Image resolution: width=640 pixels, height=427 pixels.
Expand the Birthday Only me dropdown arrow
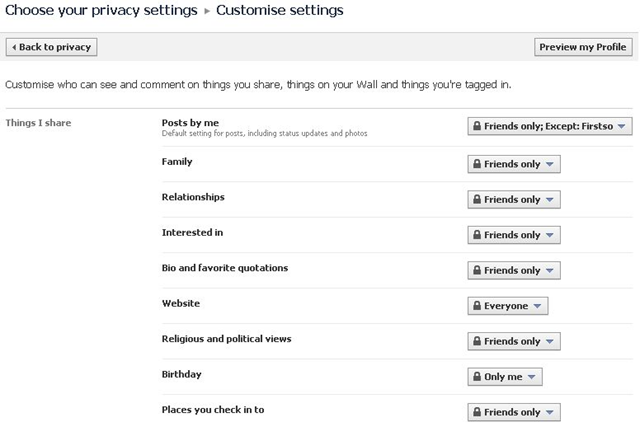coord(531,377)
